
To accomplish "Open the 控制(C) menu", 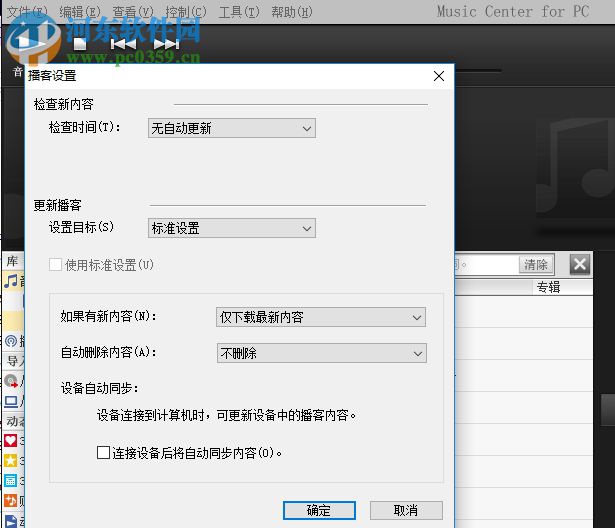I will click(x=186, y=12).
